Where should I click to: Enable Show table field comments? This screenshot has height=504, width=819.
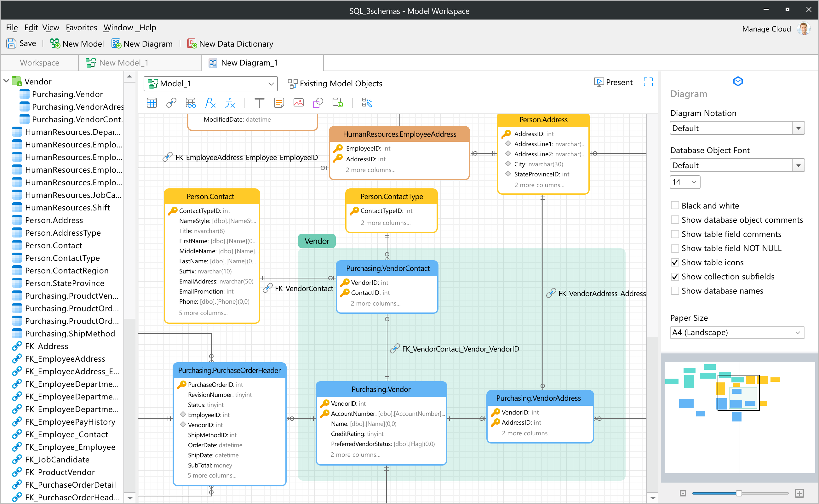(675, 234)
